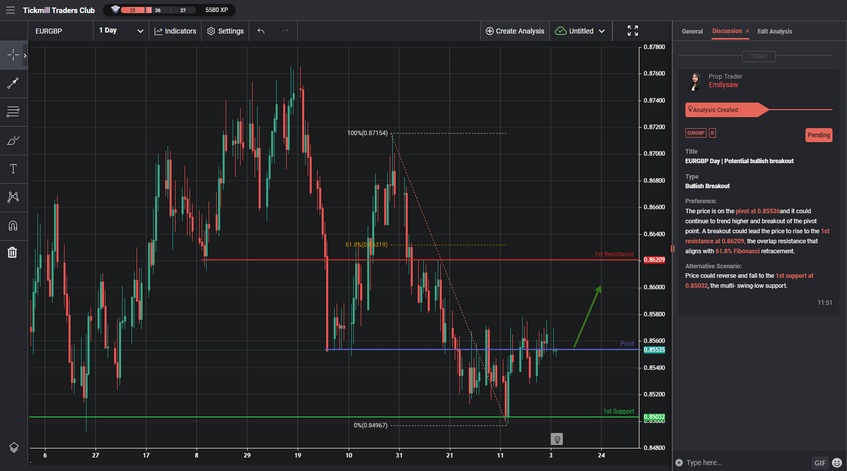Close the Discussion tab
This screenshot has height=471, width=847.
[748, 31]
